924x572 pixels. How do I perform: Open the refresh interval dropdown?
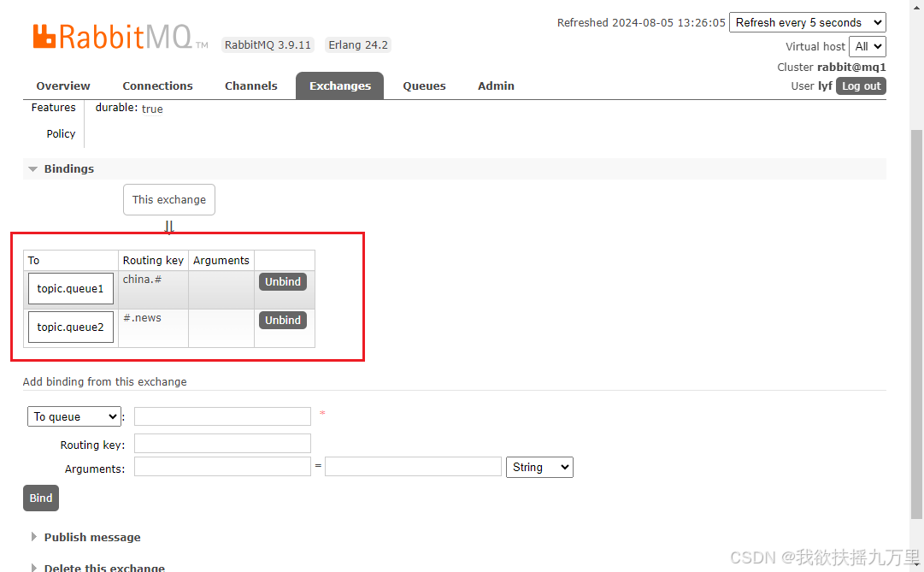coord(807,22)
